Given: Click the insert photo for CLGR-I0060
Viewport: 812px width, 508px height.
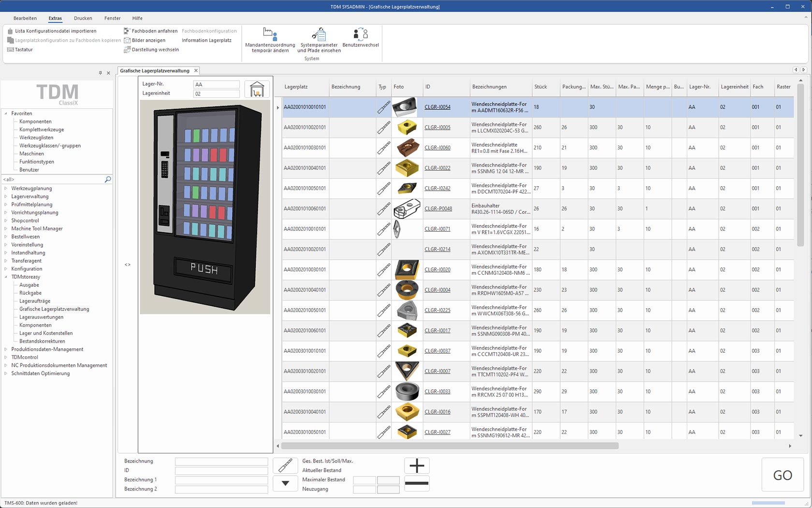Looking at the screenshot, I should 407,148.
